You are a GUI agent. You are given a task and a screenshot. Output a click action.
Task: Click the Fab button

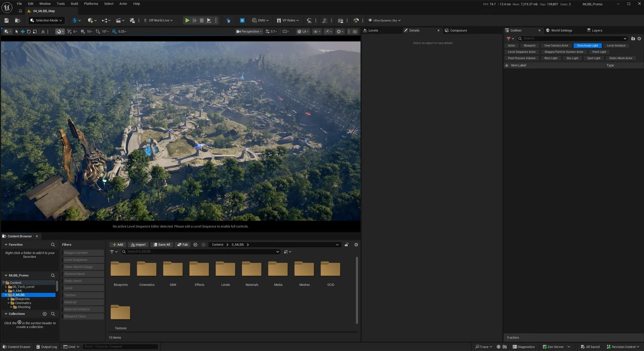[182, 245]
